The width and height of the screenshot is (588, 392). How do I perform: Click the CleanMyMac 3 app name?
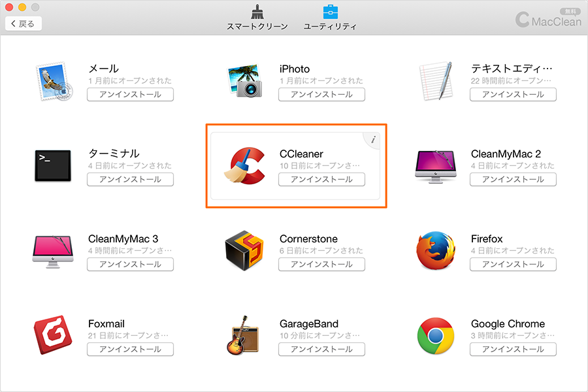click(x=123, y=239)
